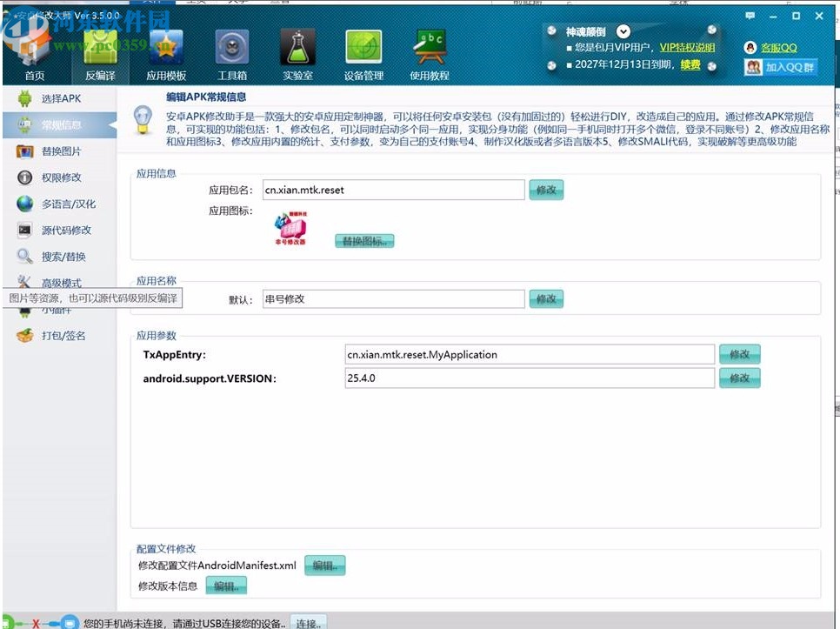
Task: Open the 使用教程 tutorial icon
Action: click(x=428, y=50)
